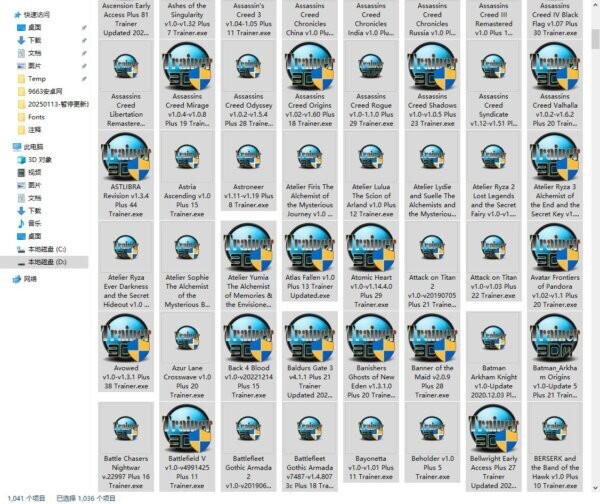The width and height of the screenshot is (600, 504).
Task: Click the Attack on Titan v1.0-v1.03 filename
Action: [493, 286]
